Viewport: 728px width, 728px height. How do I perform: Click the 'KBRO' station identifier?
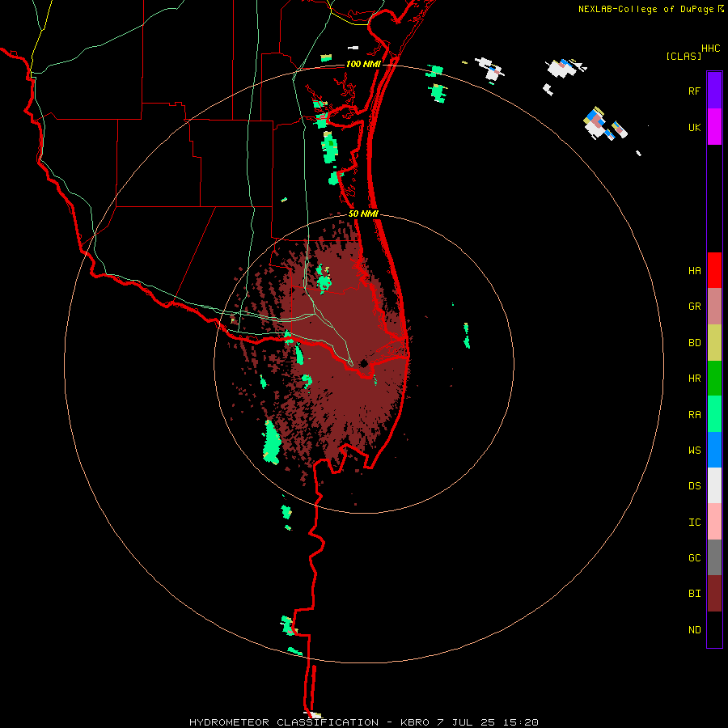pos(415,722)
